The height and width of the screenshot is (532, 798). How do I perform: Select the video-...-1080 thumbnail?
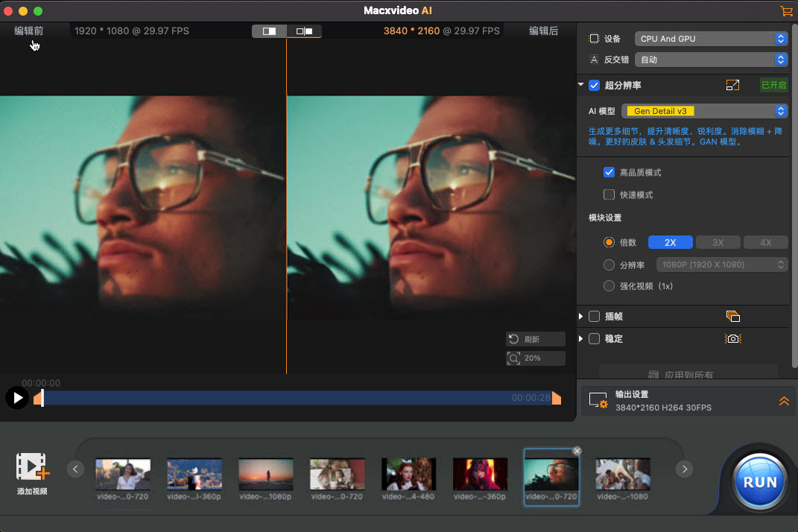pos(623,475)
